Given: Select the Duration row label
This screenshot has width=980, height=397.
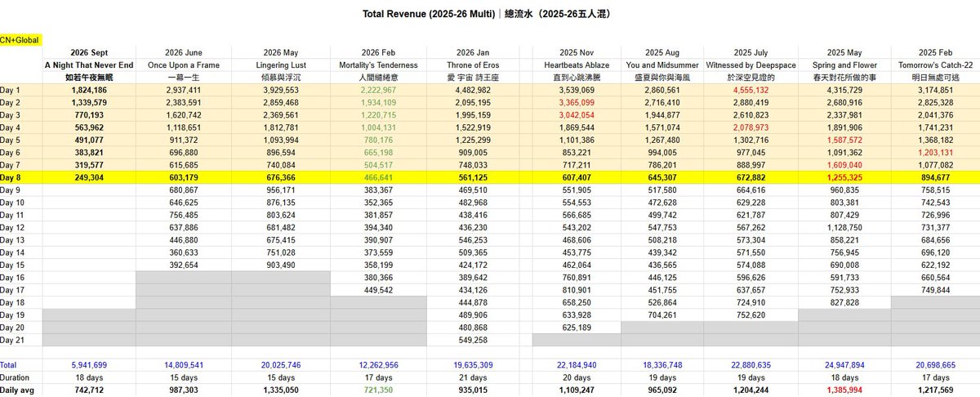Looking at the screenshot, I should tap(15, 378).
